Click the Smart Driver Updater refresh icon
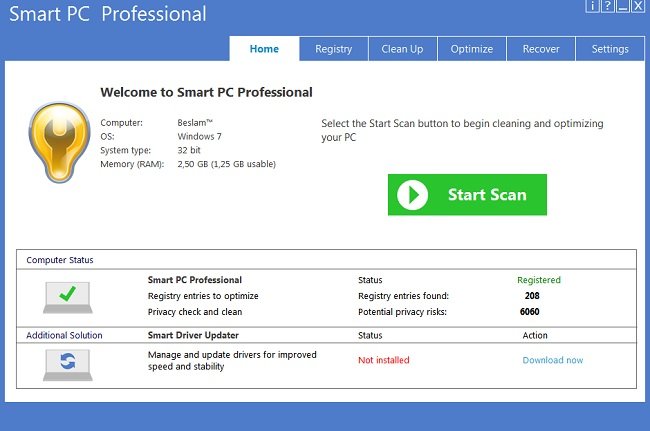The image size is (650, 431). (x=68, y=365)
